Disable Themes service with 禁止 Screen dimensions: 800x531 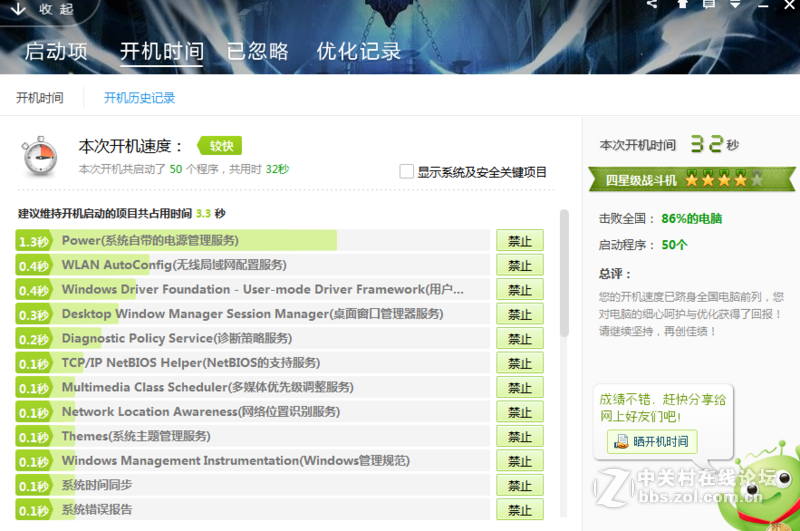520,437
